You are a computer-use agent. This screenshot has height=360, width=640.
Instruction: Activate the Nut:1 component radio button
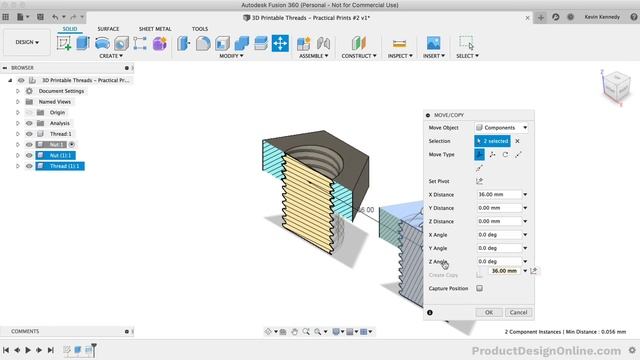click(71, 144)
